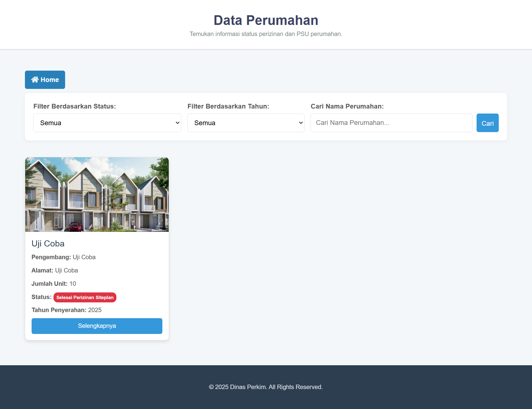Click the Dinas Perkim copyright footer text
Viewport: 532px width, 409px height.
[x=266, y=387]
